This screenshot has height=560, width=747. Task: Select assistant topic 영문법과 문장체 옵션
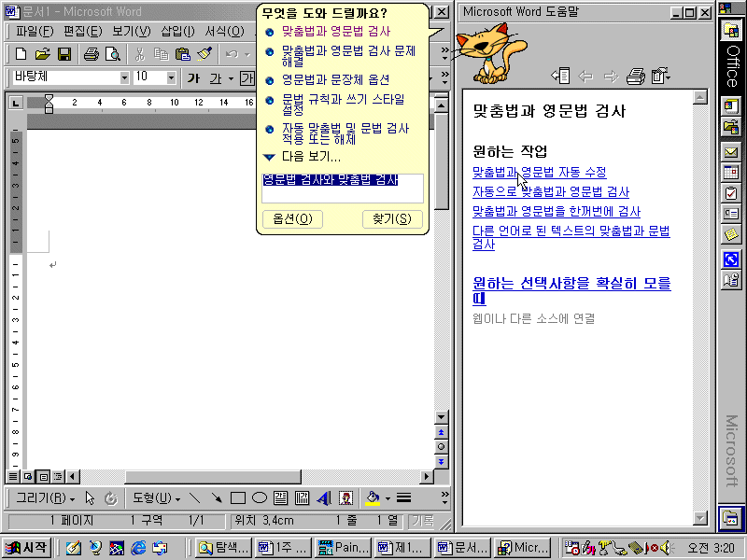(x=336, y=79)
